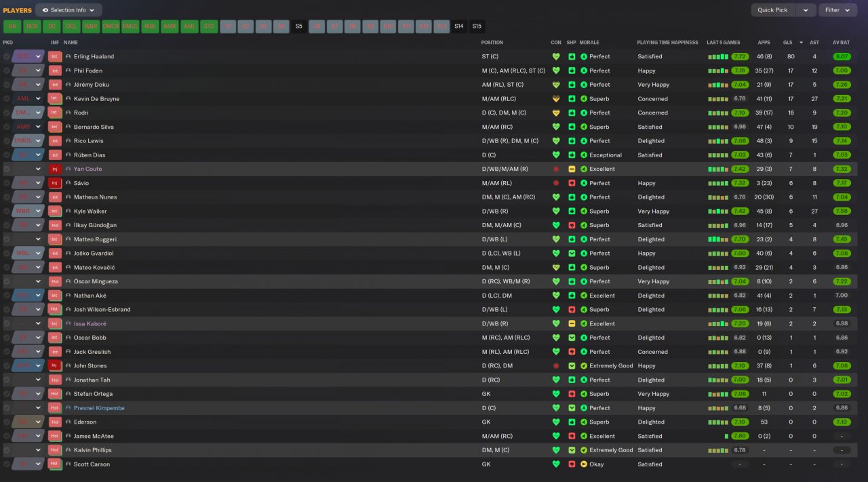Click Quick Pick button
Image resolution: width=868 pixels, height=482 pixels.
tap(773, 10)
